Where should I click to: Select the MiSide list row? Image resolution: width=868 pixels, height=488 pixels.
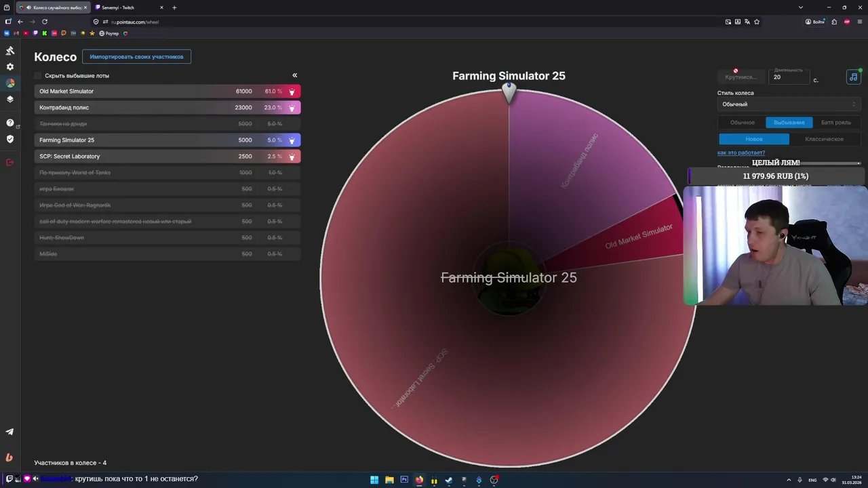167,254
